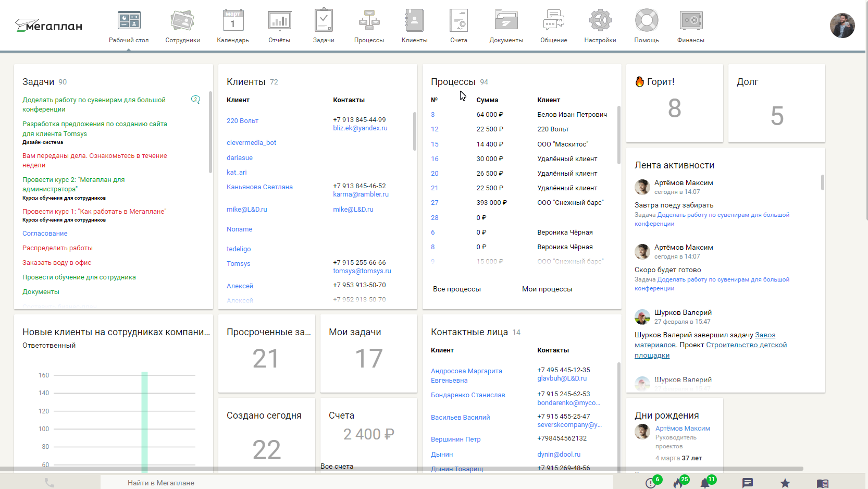Open the book icon in bottom bar
The height and width of the screenshot is (489, 868).
[823, 483]
